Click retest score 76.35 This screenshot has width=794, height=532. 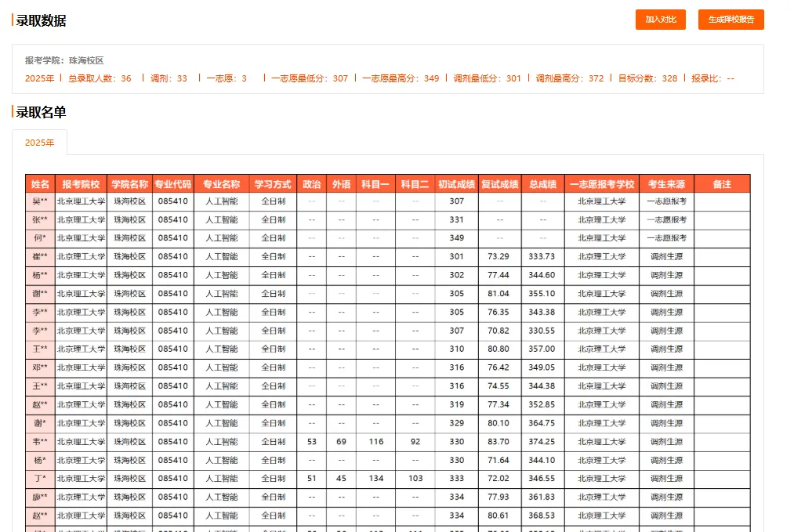click(499, 312)
